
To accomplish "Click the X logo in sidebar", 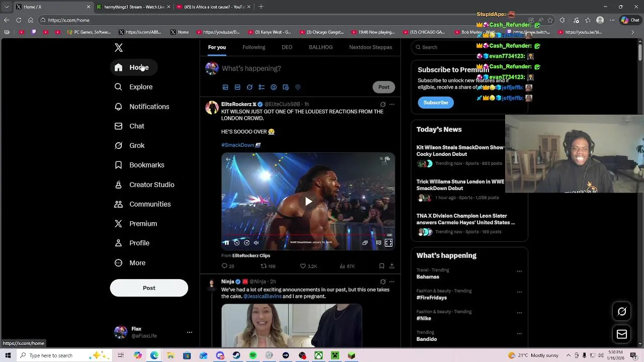I will [119, 48].
